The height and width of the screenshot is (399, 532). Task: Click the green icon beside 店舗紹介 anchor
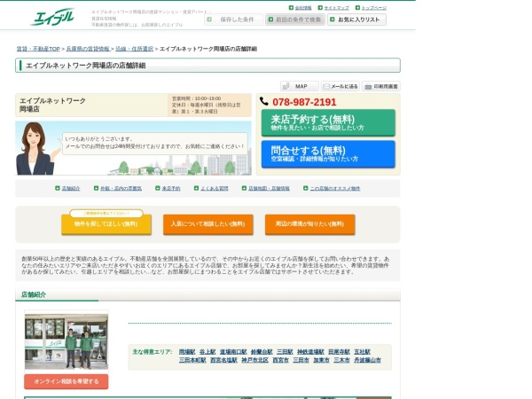tap(58, 188)
